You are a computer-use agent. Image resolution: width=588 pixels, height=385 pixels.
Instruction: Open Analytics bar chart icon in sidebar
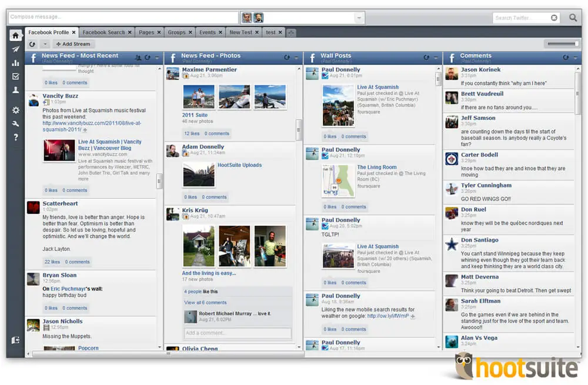(15, 63)
